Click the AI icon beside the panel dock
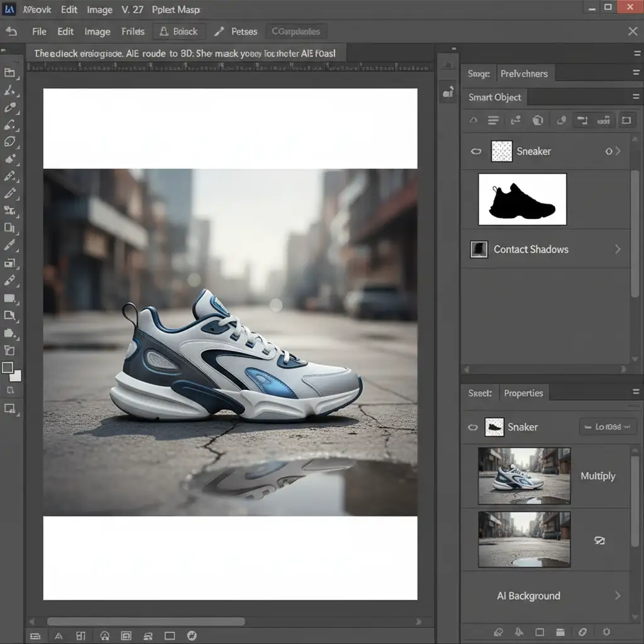 pos(448,94)
